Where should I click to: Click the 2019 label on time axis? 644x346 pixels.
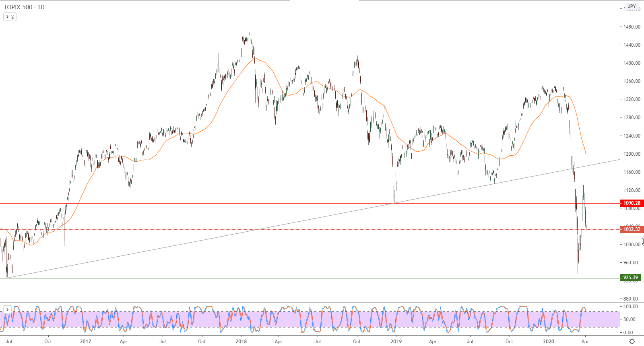tap(396, 342)
